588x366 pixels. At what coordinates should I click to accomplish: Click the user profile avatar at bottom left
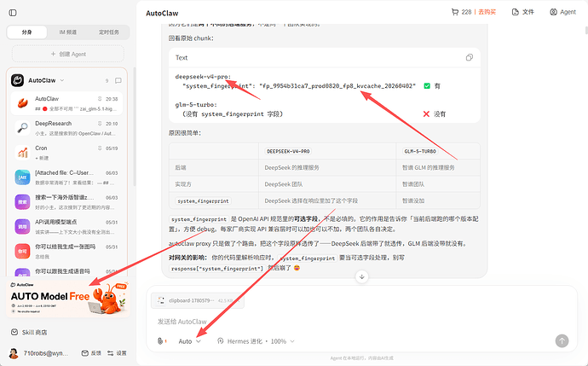(14, 353)
